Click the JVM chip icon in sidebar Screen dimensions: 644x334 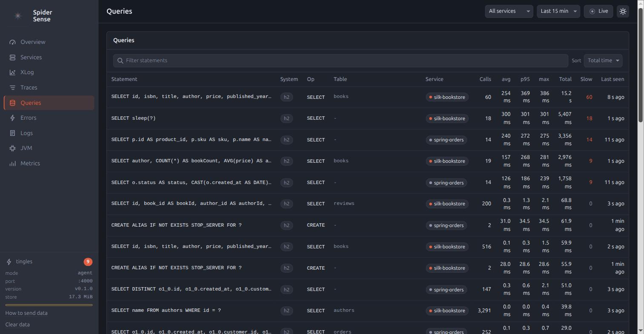12,148
